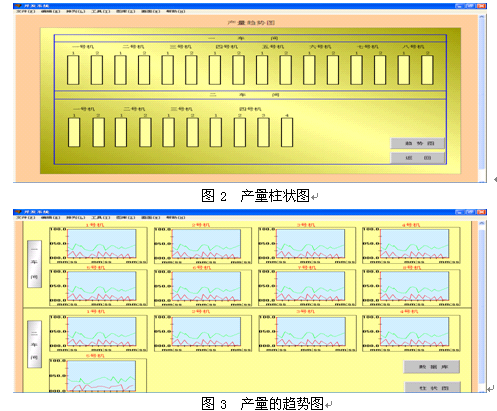The image size is (497, 411).
Task: Open 工具 menu in trend-chart window
Action: point(101,217)
